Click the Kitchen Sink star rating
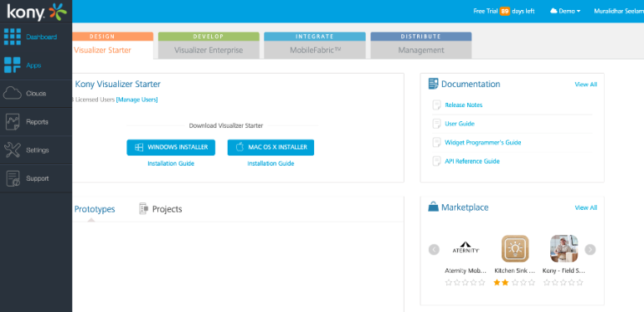Image resolution: width=644 pixels, height=312 pixels. pyautogui.click(x=515, y=283)
